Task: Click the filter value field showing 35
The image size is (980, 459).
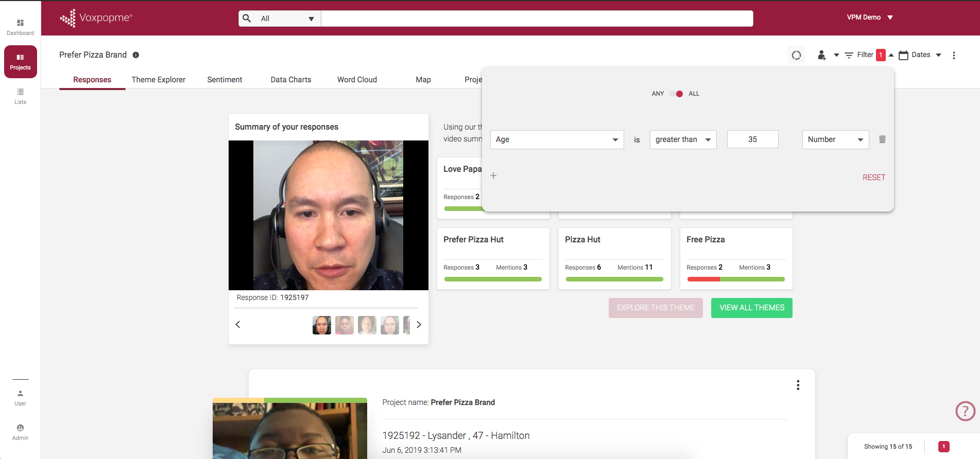Action: click(x=752, y=139)
